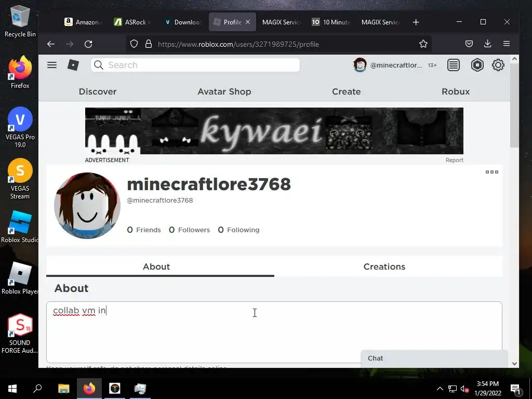The width and height of the screenshot is (532, 399).
Task: Switch to the Amazon tab
Action: tap(84, 22)
